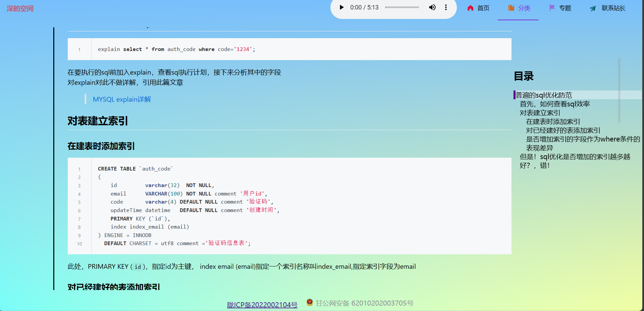Open the 首页 nav item
644x311 pixels.
pyautogui.click(x=483, y=8)
